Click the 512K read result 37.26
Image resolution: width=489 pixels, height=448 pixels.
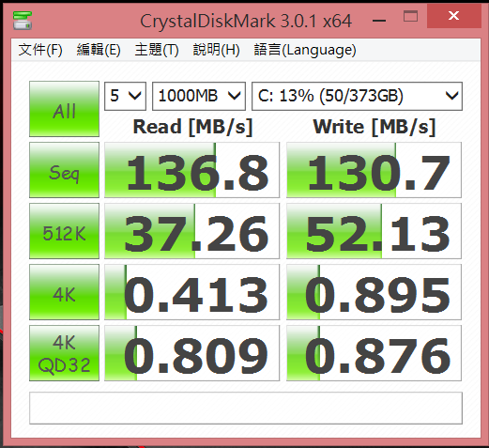[x=191, y=231]
